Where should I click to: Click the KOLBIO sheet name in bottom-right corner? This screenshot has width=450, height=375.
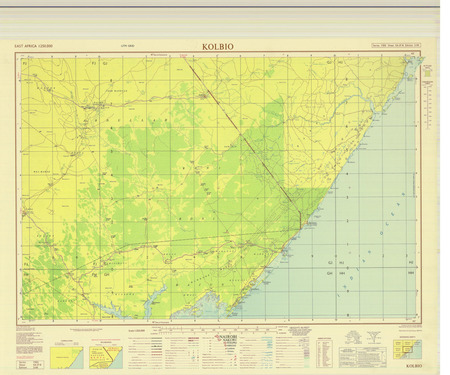click(414, 366)
